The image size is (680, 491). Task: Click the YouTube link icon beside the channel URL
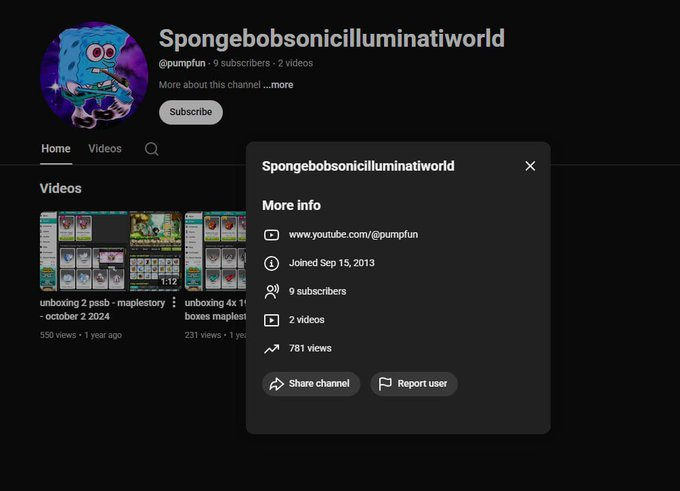[x=271, y=235]
